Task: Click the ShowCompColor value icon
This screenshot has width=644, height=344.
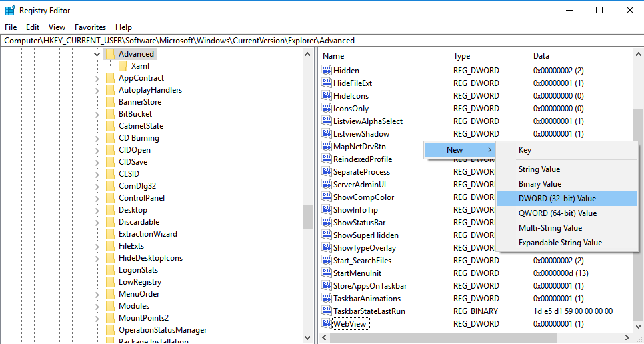Action: tap(327, 197)
